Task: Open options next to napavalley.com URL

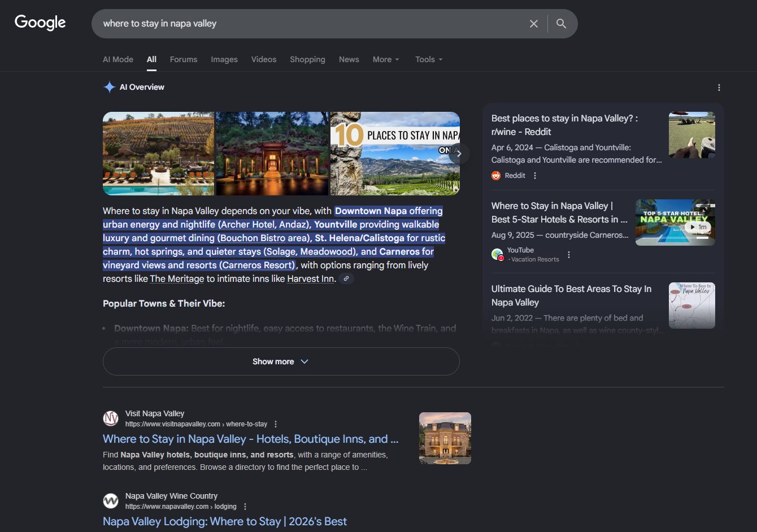Action: [245, 507]
